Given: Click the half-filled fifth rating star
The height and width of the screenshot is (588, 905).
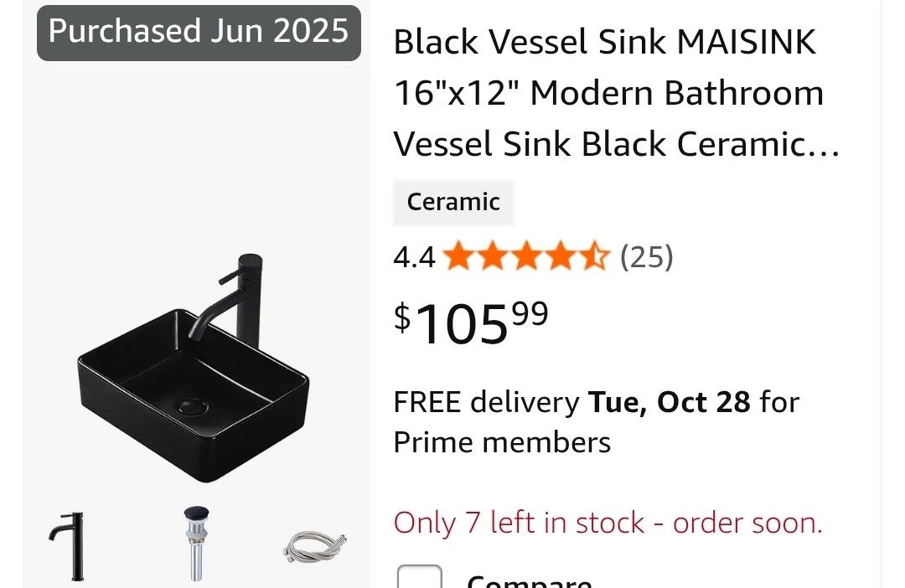Looking at the screenshot, I should pyautogui.click(x=596, y=257).
